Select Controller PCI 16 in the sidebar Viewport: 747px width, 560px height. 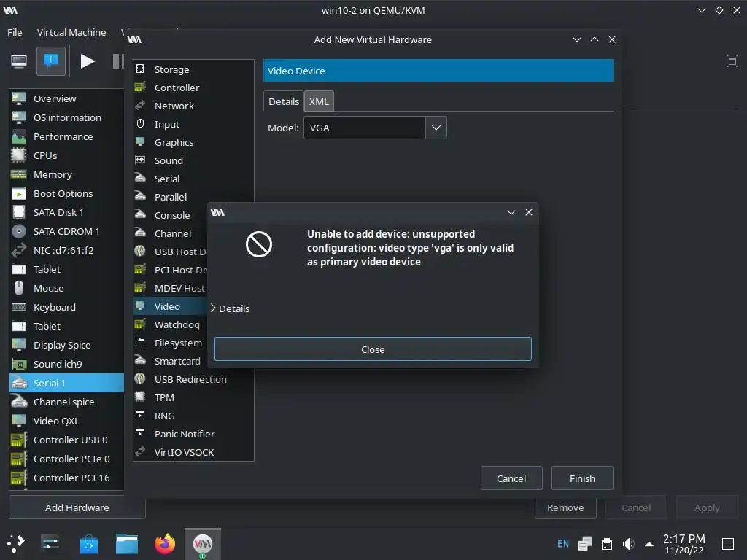[x=66, y=478]
